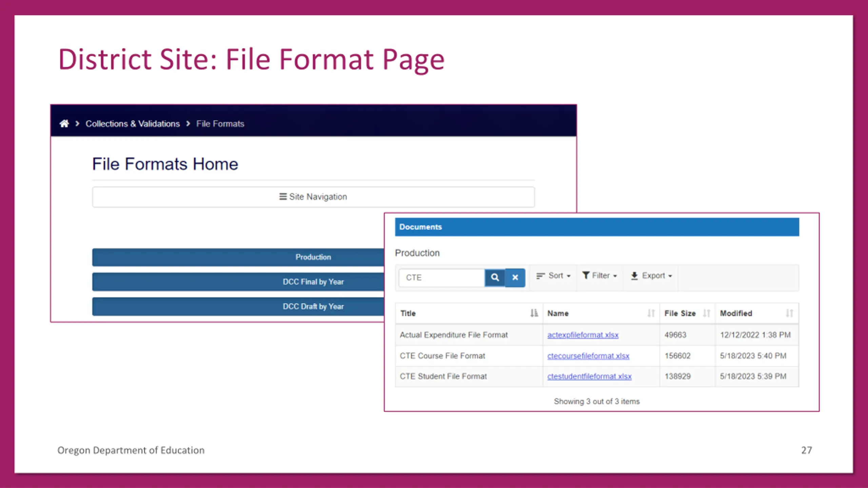The height and width of the screenshot is (488, 868).
Task: Click modified date 5/18/2023 5:39 PM
Action: point(753,377)
